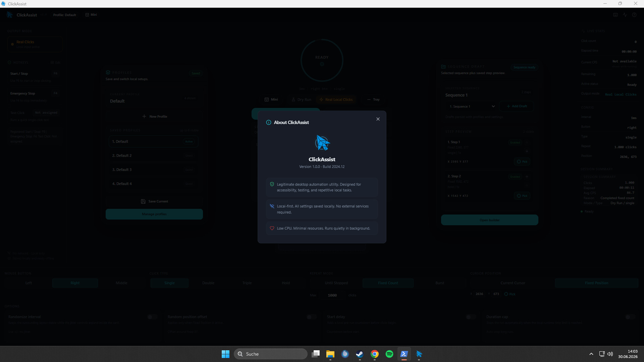Click the shield icon beside the legitimate utility note
Image resolution: width=644 pixels, height=362 pixels.
point(272,184)
